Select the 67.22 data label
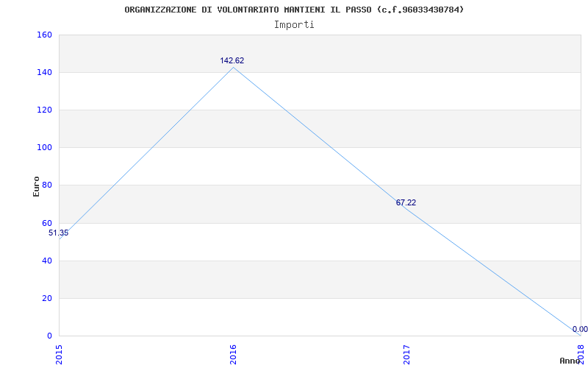Screen dimensions: 588x368 tap(406, 203)
